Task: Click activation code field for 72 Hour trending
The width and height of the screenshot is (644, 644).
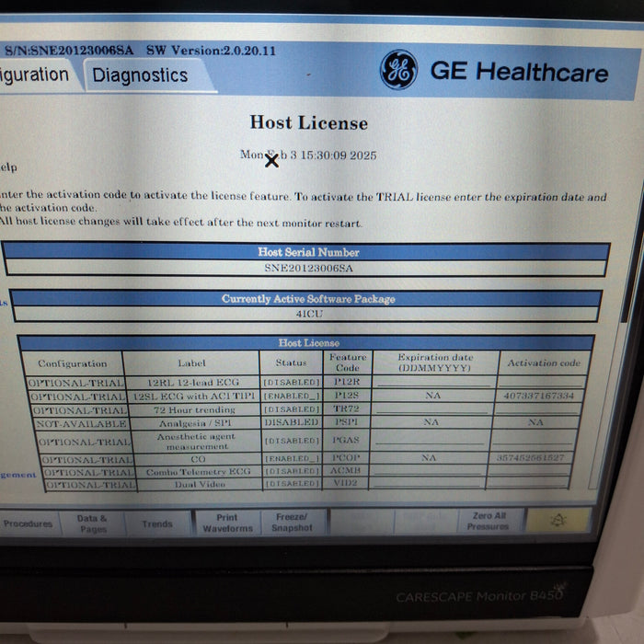Action: pos(537,408)
